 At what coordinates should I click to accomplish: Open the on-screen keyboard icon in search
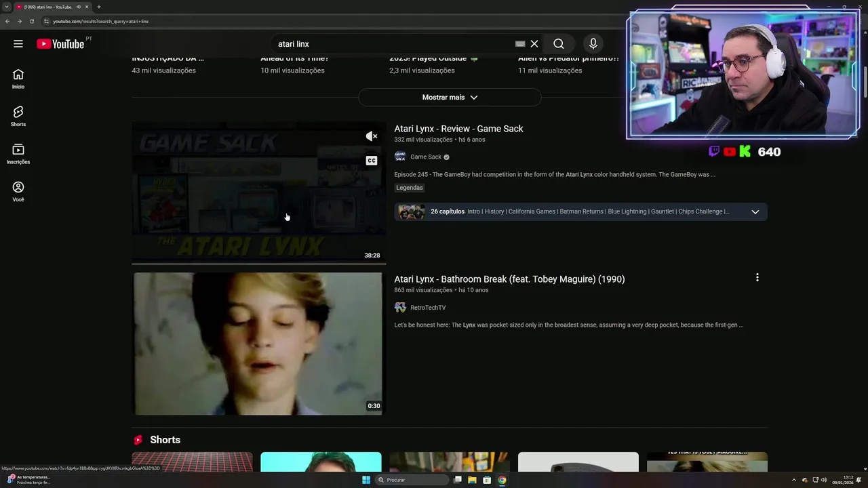point(520,44)
